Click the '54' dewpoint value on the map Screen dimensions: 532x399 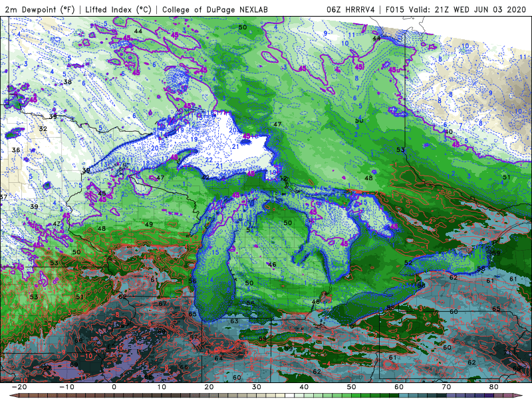pos(250,230)
